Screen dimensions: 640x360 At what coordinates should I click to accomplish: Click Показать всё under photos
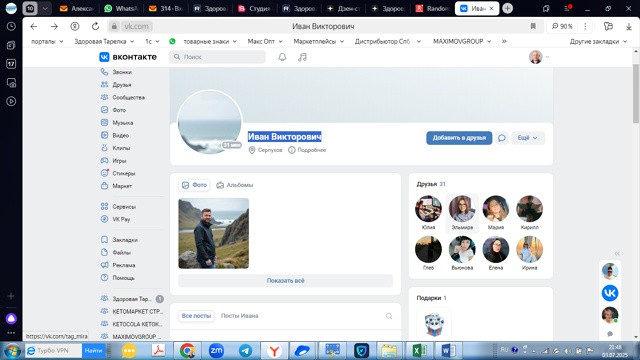285,280
